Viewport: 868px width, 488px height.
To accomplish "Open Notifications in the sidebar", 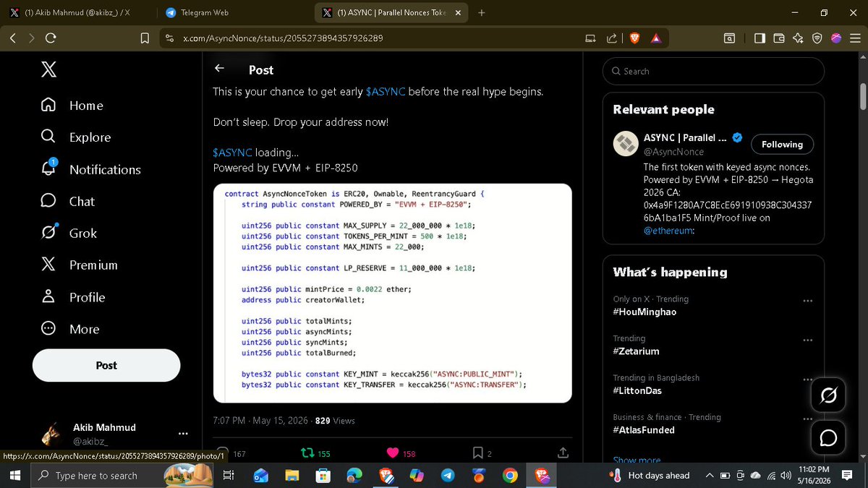I will [x=90, y=169].
